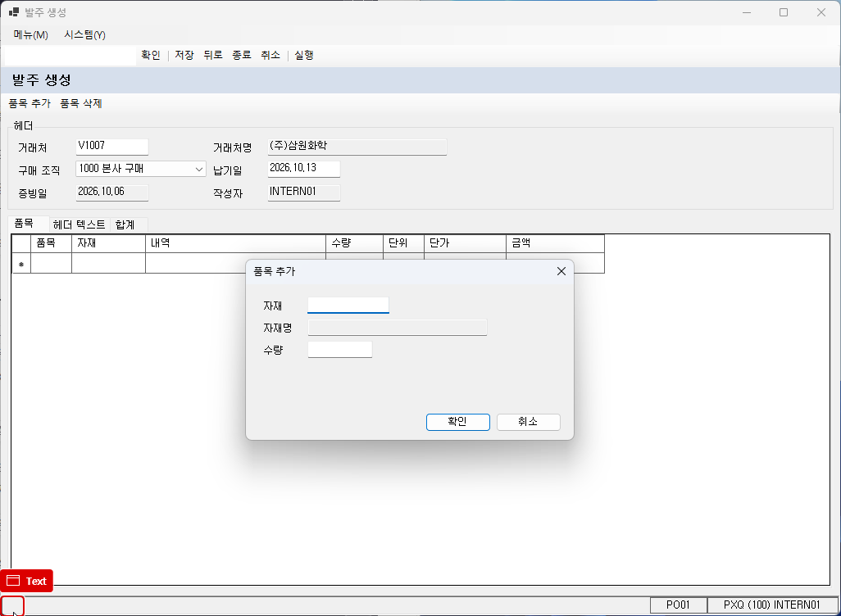The width and height of the screenshot is (841, 616).
Task: Click the 발주 생성 app icon in title bar
Action: (x=14, y=11)
